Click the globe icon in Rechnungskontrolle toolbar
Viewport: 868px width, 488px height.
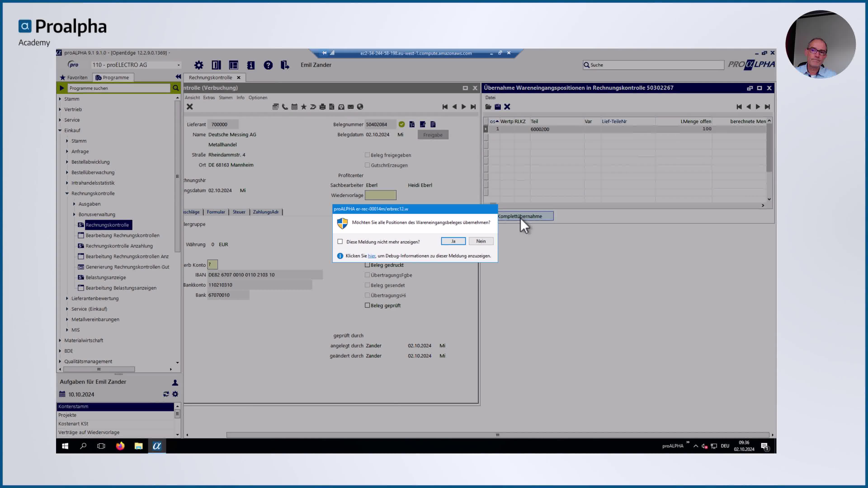point(360,107)
